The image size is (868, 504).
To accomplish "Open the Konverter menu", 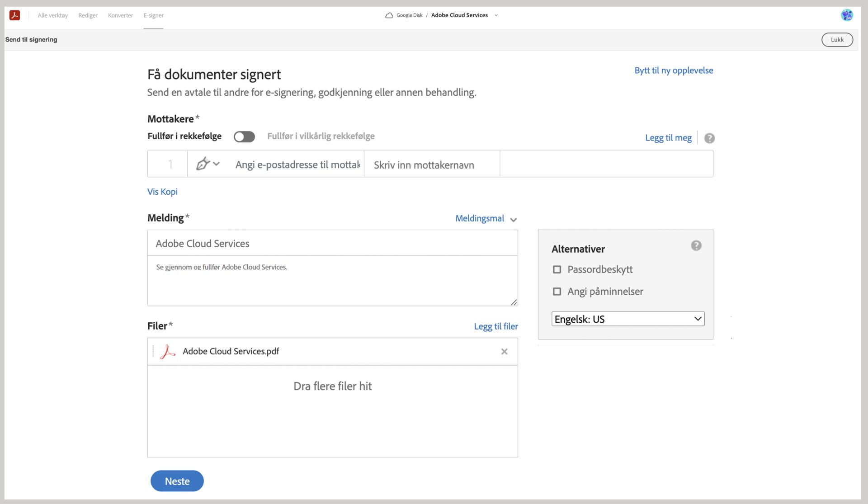I will [x=120, y=15].
